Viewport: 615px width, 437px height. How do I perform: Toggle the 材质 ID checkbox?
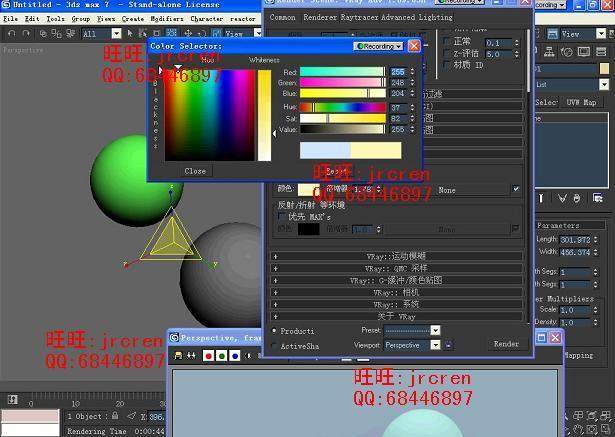point(447,64)
